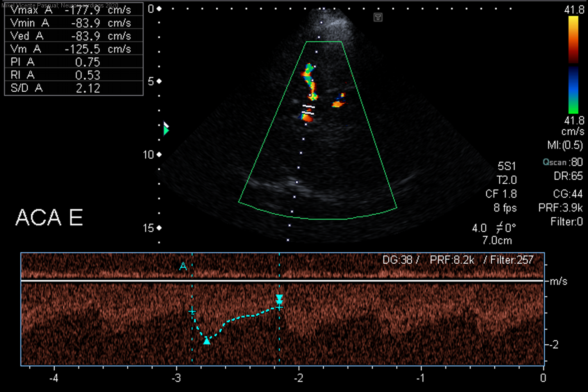Click the white Doppler baseline
The image size is (588, 392).
[282, 280]
